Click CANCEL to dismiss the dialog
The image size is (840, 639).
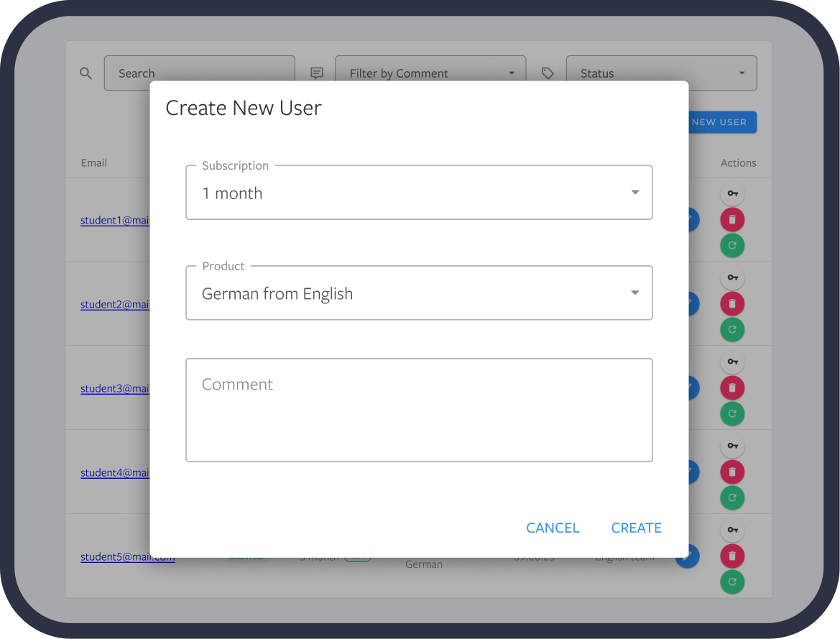coord(553,528)
